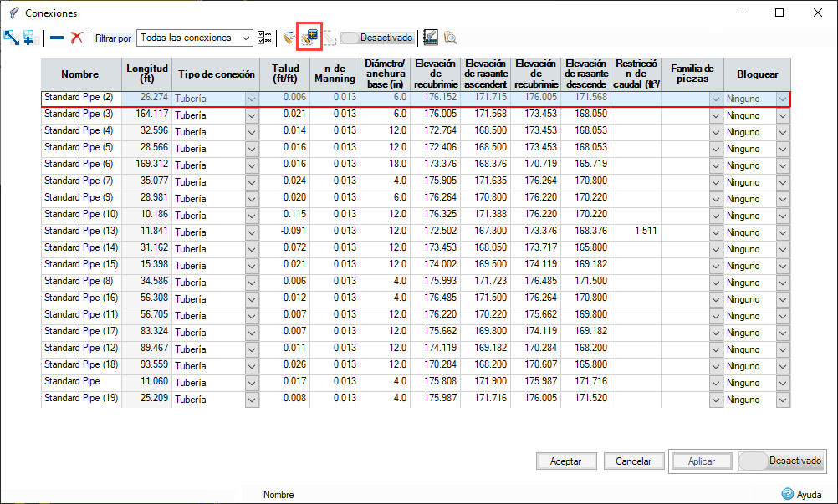Image resolution: width=838 pixels, height=504 pixels.
Task: Click the Cancelar button
Action: (x=634, y=461)
